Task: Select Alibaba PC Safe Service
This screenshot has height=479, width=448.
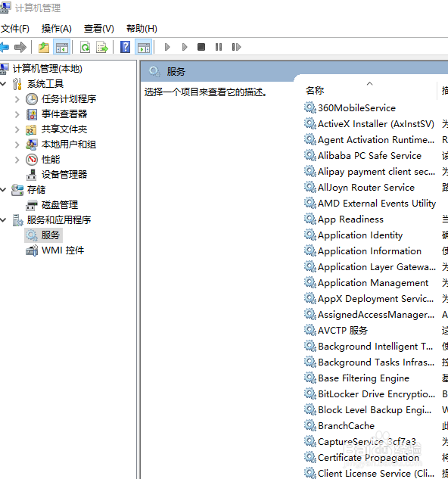Action: tap(369, 155)
